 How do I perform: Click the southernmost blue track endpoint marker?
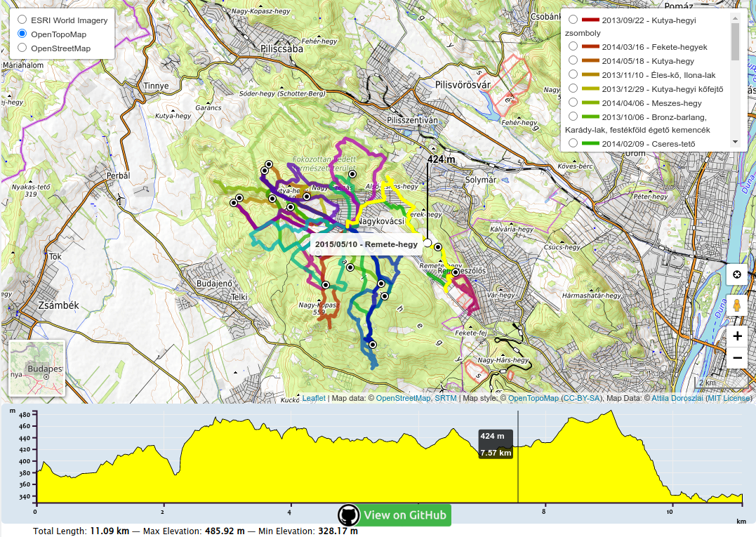click(373, 345)
